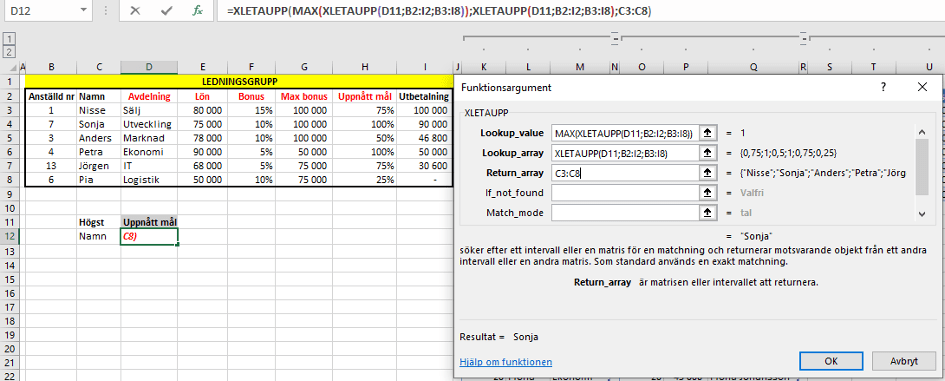
Task: Confirm formula with the checkmark icon
Action: [166, 11]
